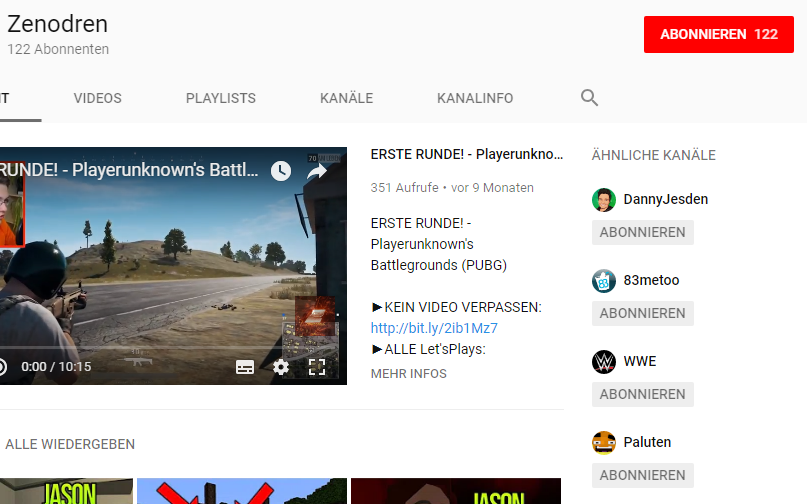The image size is (807, 504).
Task: Open the bit.ly link in description
Action: point(434,328)
